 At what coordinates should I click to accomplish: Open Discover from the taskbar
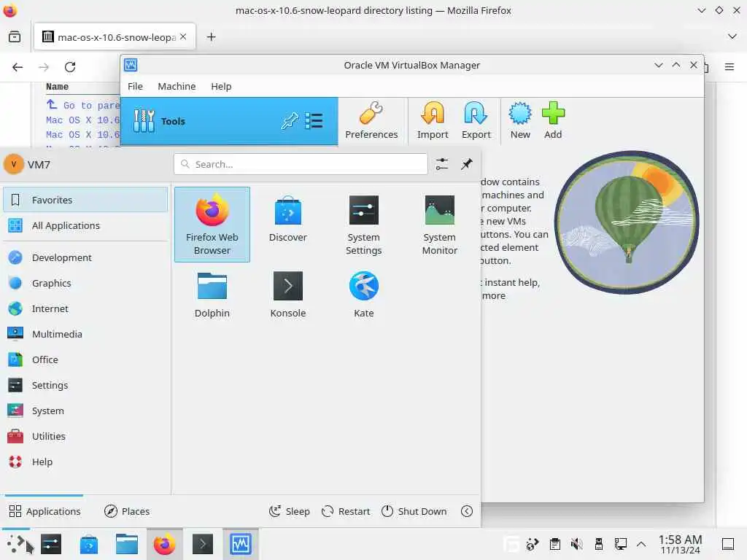(x=88, y=544)
